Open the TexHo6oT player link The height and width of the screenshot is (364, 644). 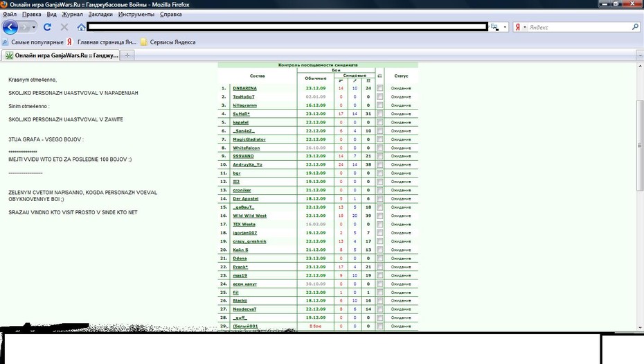tap(244, 96)
